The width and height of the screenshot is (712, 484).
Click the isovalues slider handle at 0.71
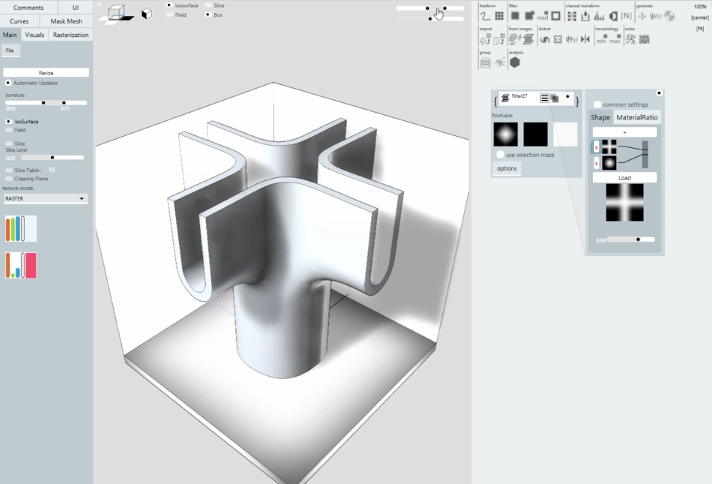64,103
